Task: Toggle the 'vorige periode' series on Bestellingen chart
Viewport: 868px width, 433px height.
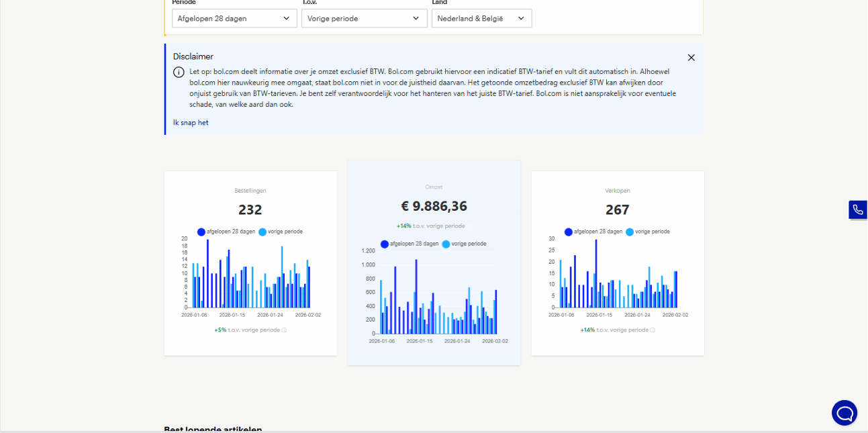Action: [x=263, y=232]
